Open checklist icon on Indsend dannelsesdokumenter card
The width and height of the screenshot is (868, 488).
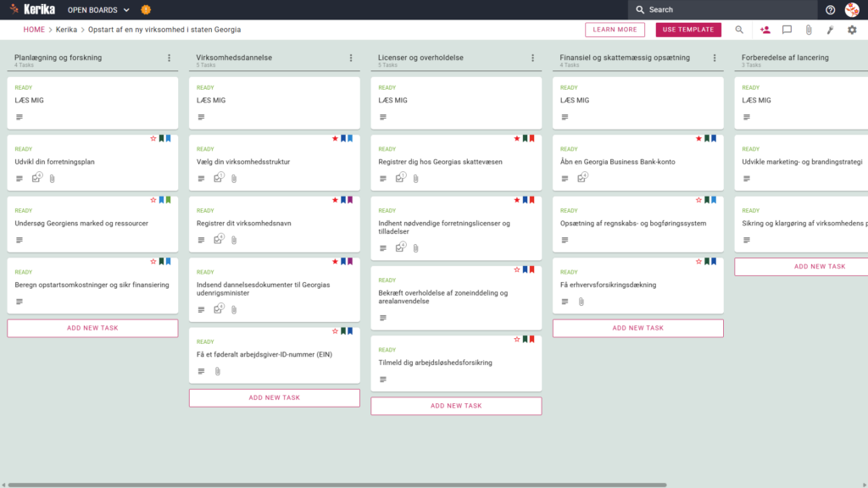219,308
